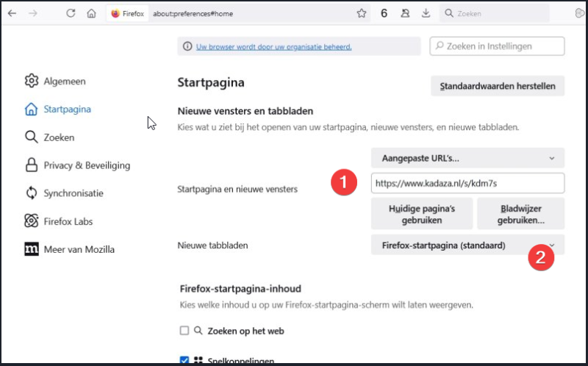Click Standaardwaarden herstellen button
Image resolution: width=588 pixels, height=366 pixels.
click(x=497, y=86)
